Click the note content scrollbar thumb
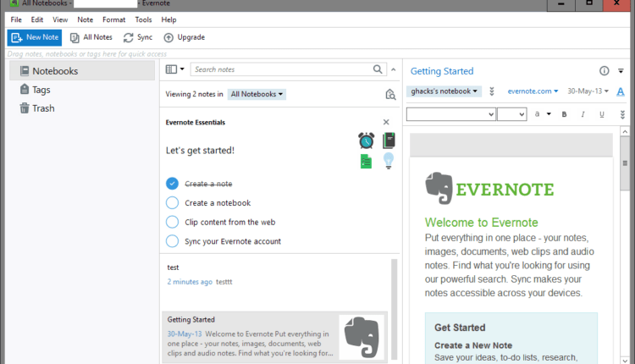Screen dimensions: 635x364 pyautogui.click(x=625, y=163)
